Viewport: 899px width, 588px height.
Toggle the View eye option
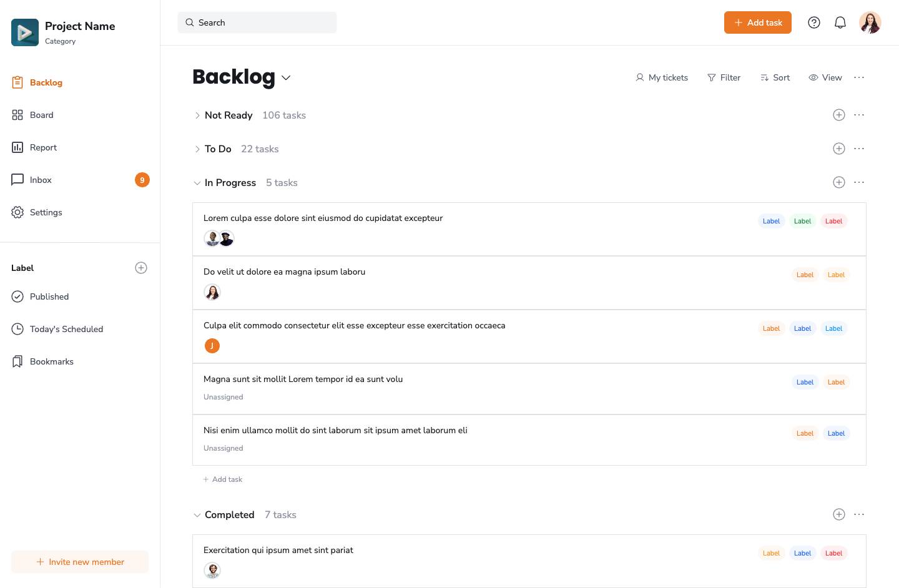[825, 77]
